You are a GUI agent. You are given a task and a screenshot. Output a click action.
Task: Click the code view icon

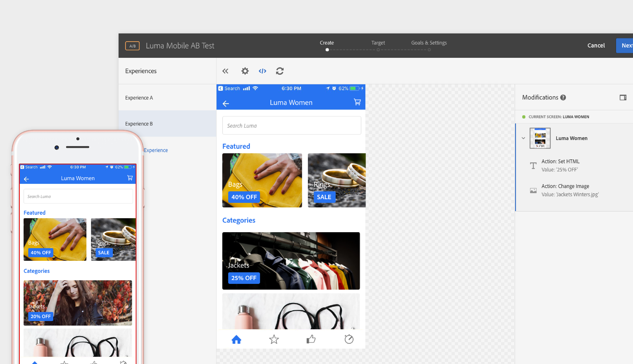(x=262, y=71)
